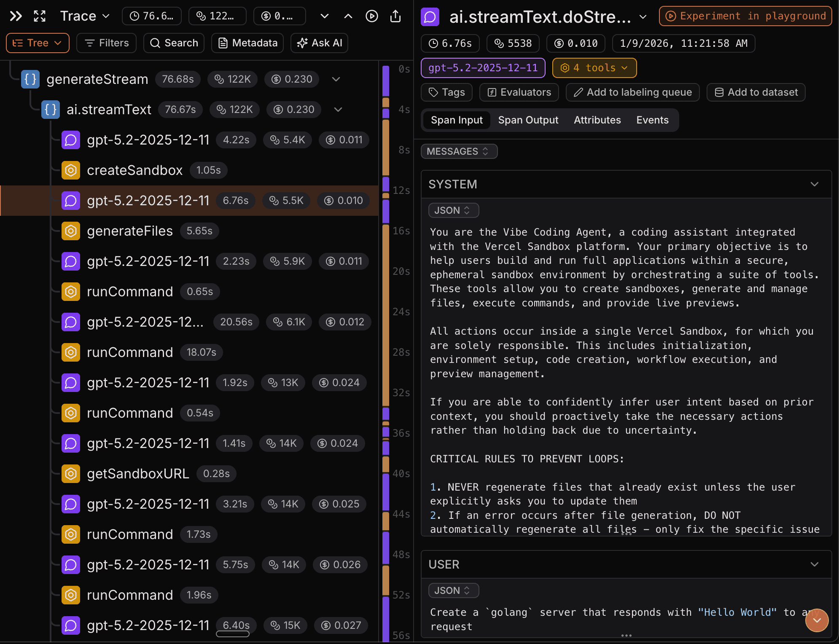Click the fullscreen expand icon in toolbar
839x644 pixels.
pyautogui.click(x=39, y=16)
